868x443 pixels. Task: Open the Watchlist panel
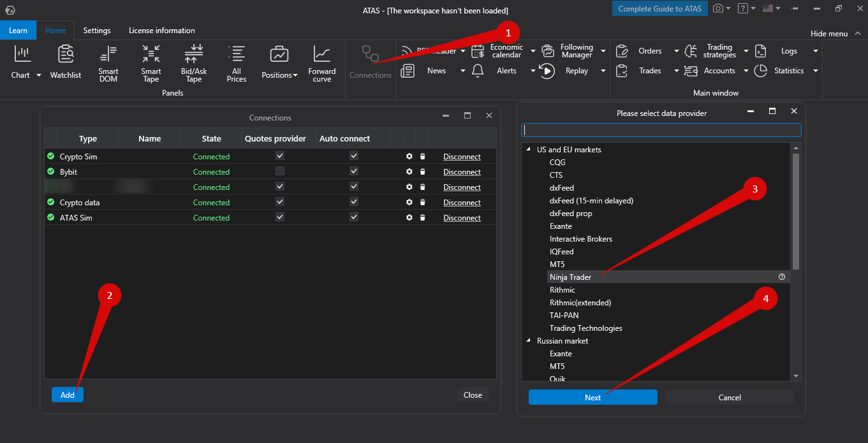[66, 62]
